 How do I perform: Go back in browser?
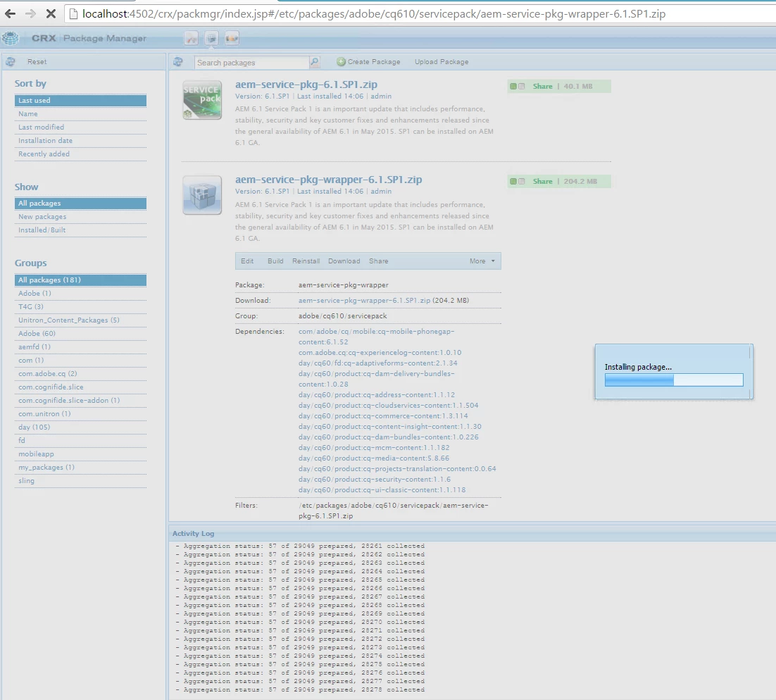tap(11, 14)
